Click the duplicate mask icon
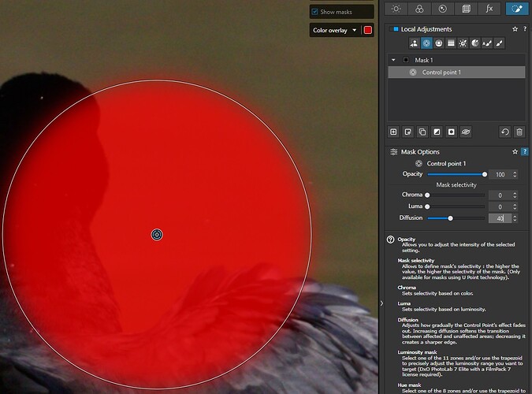This screenshot has height=394, width=532. 422,132
